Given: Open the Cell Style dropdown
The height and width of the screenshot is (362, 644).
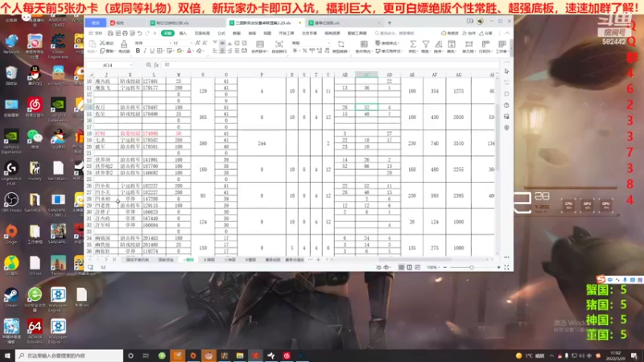Looking at the screenshot, I should [389, 51].
